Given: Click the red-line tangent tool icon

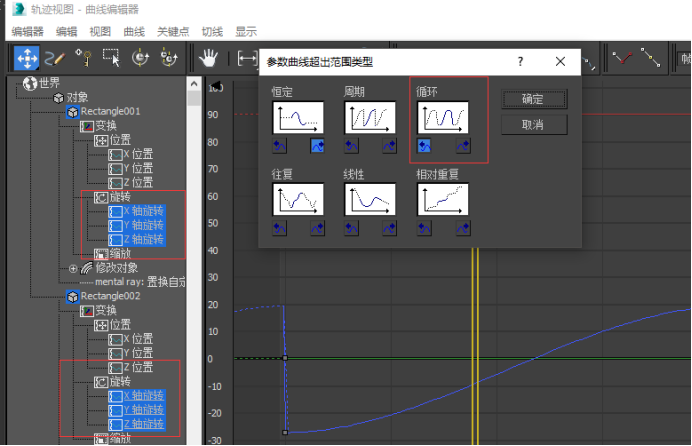Looking at the screenshot, I should tap(622, 57).
